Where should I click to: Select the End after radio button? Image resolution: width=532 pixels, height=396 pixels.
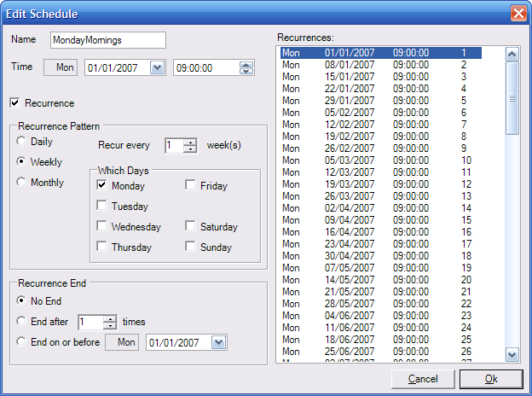pyautogui.click(x=21, y=322)
